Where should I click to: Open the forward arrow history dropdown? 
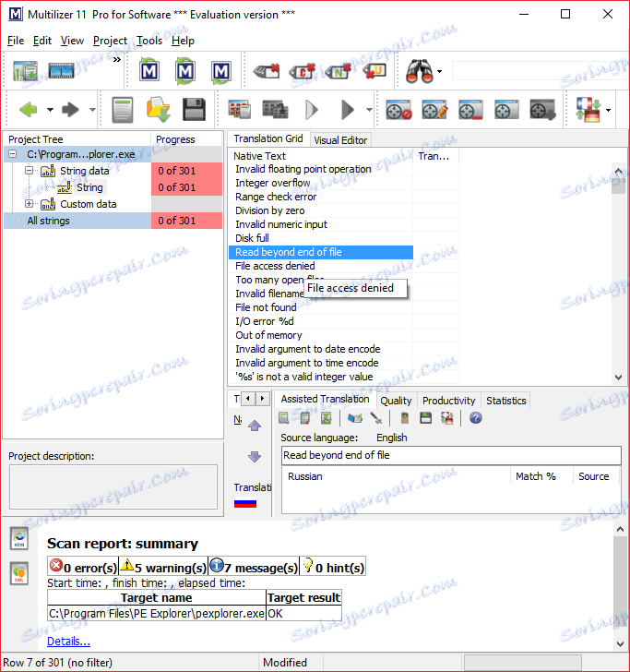point(92,110)
